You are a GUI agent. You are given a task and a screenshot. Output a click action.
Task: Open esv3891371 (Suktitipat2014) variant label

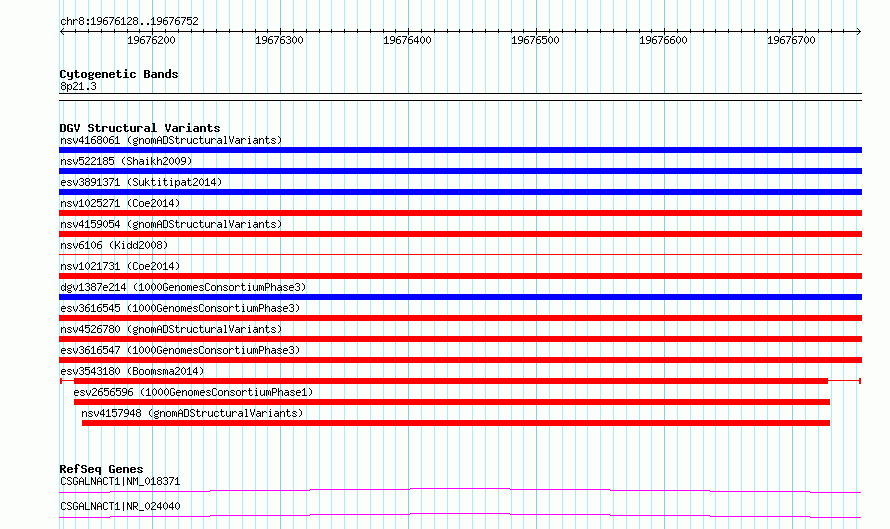(x=141, y=182)
